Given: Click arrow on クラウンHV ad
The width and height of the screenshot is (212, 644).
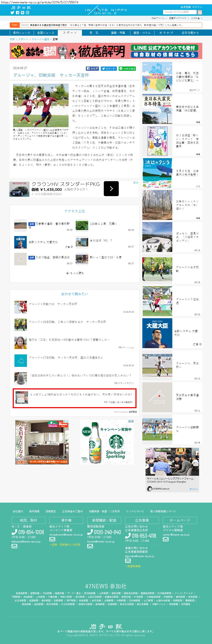Looking at the screenshot, I should [x=111, y=189].
